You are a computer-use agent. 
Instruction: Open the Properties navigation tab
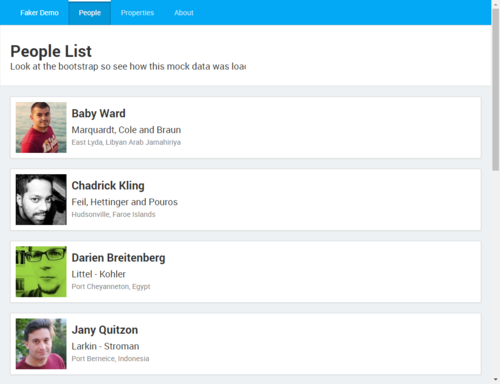(137, 13)
